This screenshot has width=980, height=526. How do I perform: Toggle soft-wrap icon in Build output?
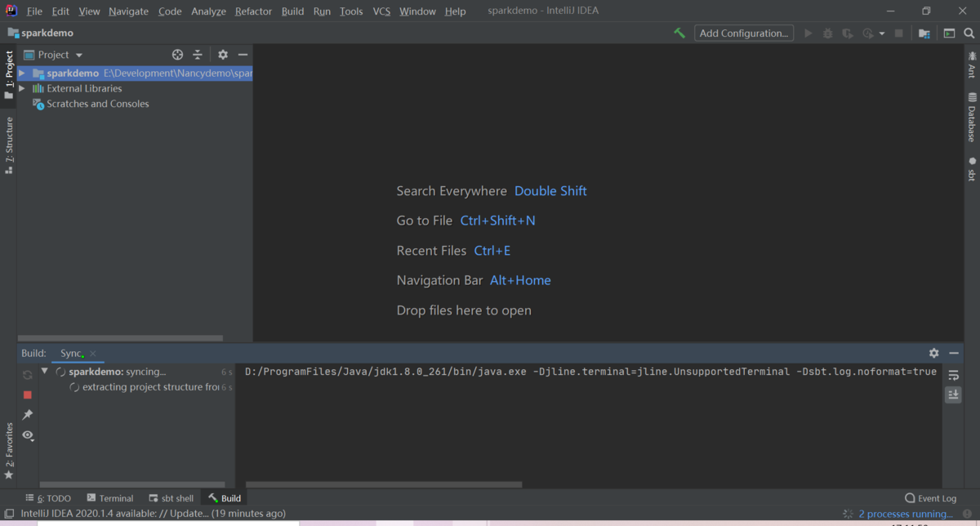point(953,375)
